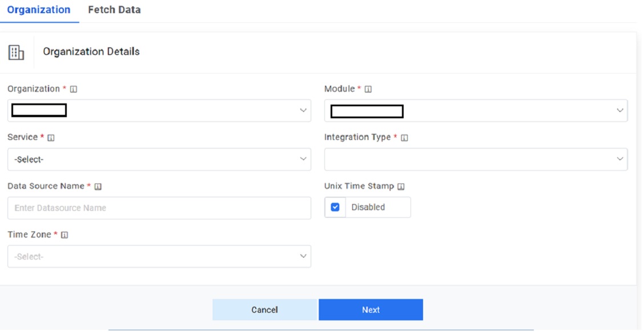
Task: Open info icon beside Organization label
Action: (x=74, y=89)
